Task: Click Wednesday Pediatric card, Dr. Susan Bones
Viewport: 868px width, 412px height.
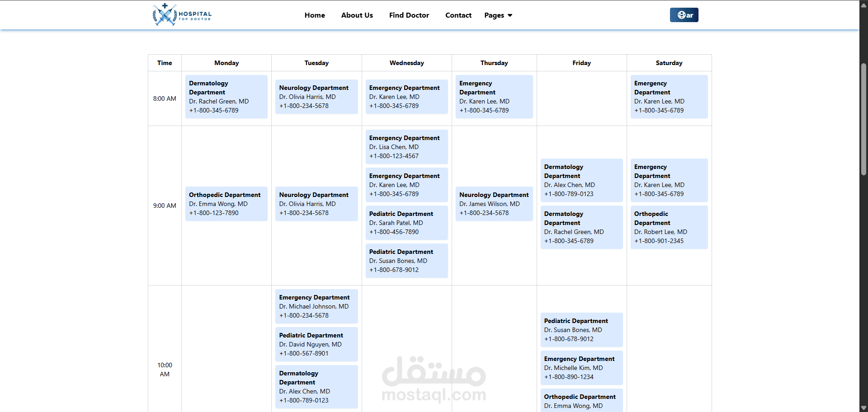Action: coord(407,261)
